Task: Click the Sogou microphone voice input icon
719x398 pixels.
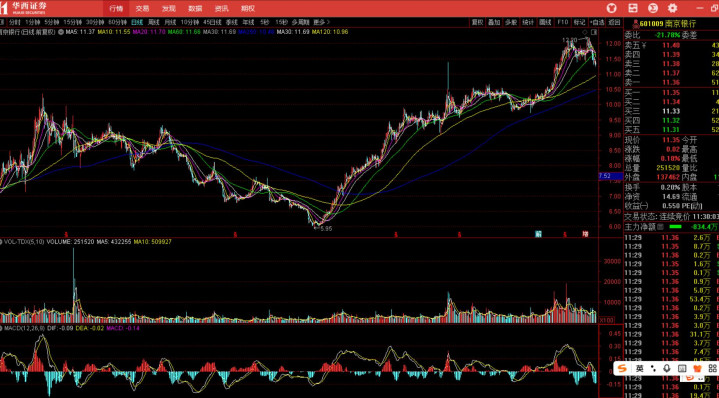Action: coord(667,368)
